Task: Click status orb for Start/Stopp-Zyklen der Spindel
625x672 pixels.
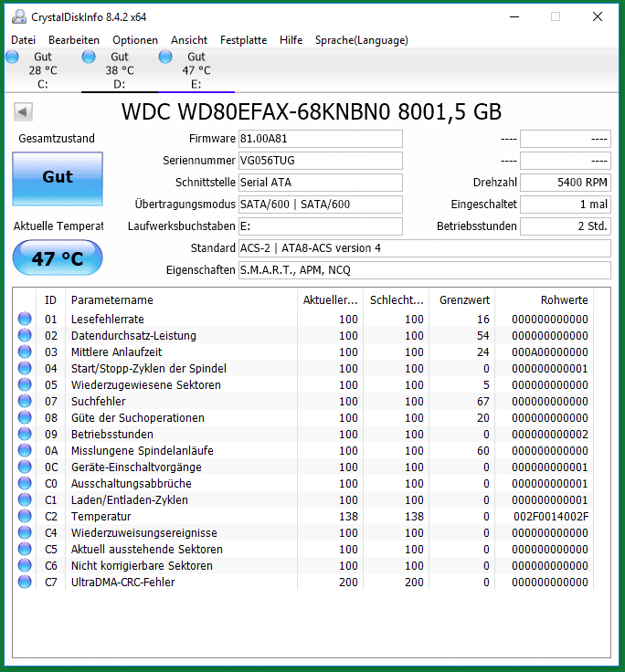Action: click(25, 368)
